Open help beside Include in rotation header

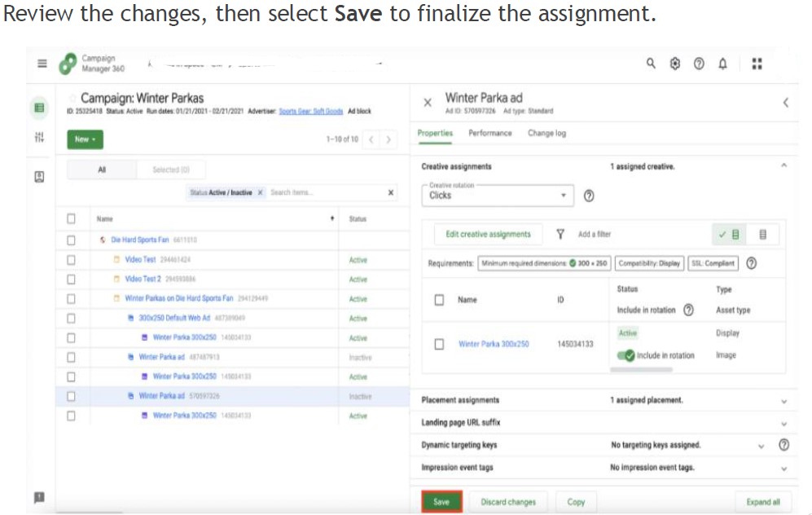click(688, 310)
